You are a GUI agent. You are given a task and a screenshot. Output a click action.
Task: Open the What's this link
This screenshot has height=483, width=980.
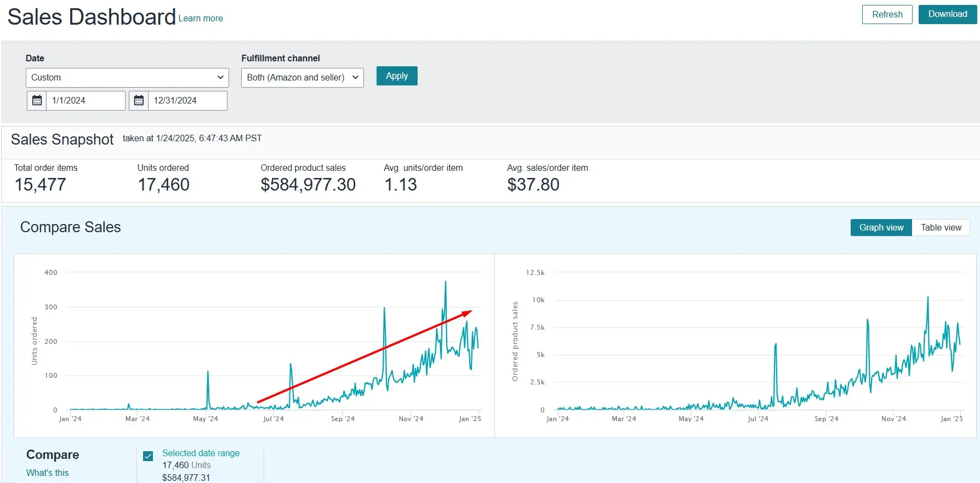(x=48, y=473)
